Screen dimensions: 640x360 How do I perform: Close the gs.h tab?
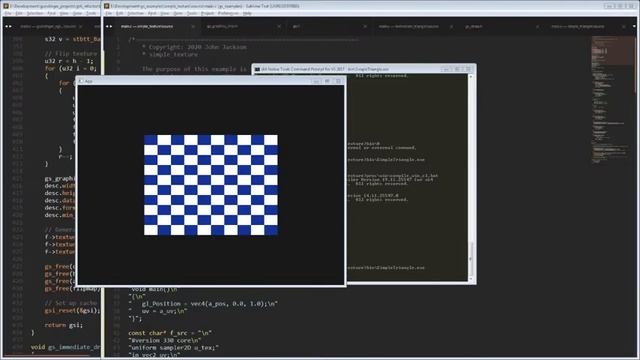pos(365,26)
